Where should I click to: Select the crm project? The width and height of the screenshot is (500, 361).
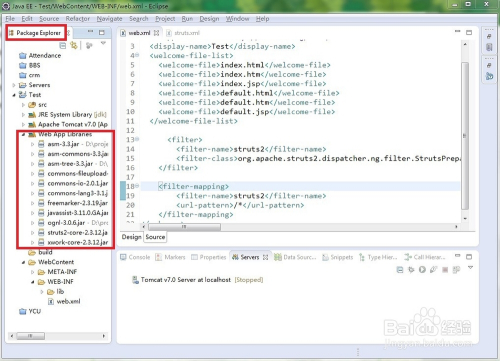[34, 75]
